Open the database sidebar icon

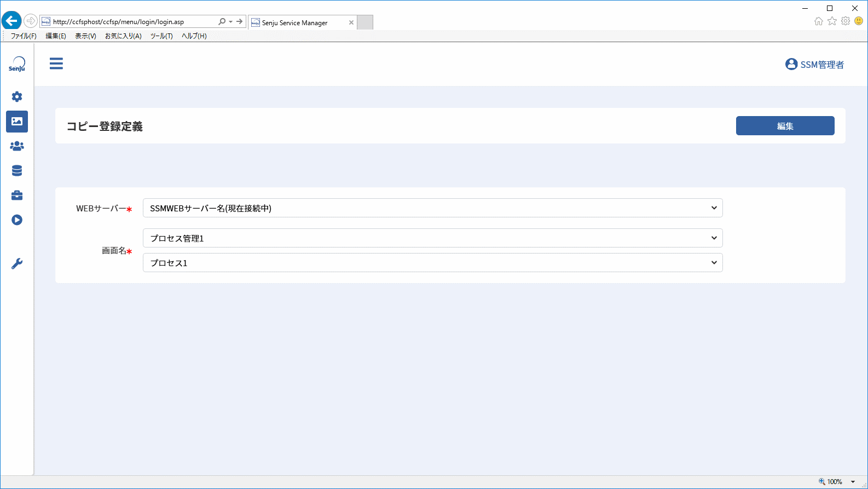pyautogui.click(x=17, y=171)
